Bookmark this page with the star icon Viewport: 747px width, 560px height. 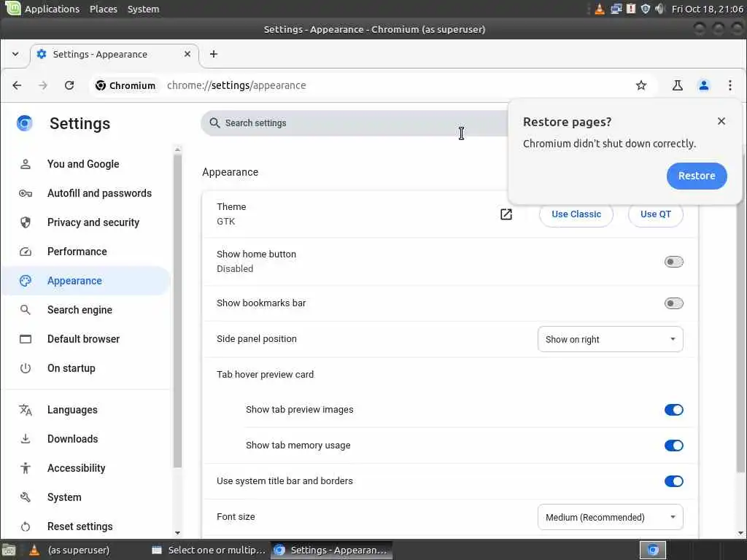pos(640,85)
